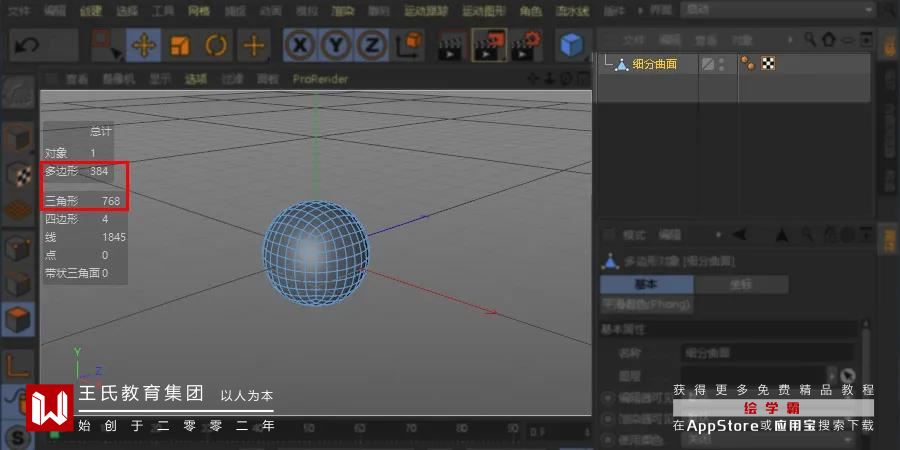Select the checkered texture tag on 细分曲面
The width and height of the screenshot is (900, 450).
pos(768,64)
